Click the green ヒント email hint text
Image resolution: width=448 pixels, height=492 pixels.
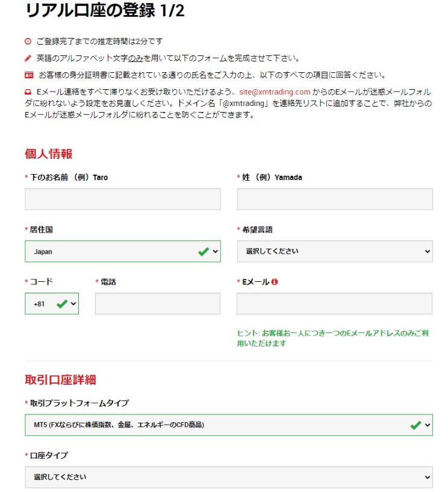click(x=332, y=338)
